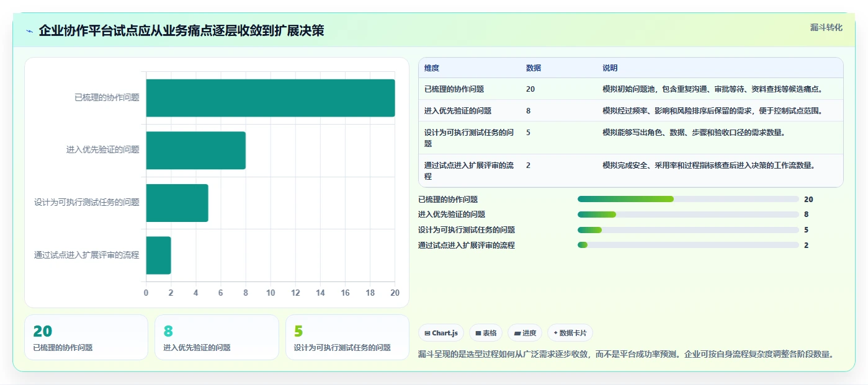Click the 说明 column header

click(610, 68)
